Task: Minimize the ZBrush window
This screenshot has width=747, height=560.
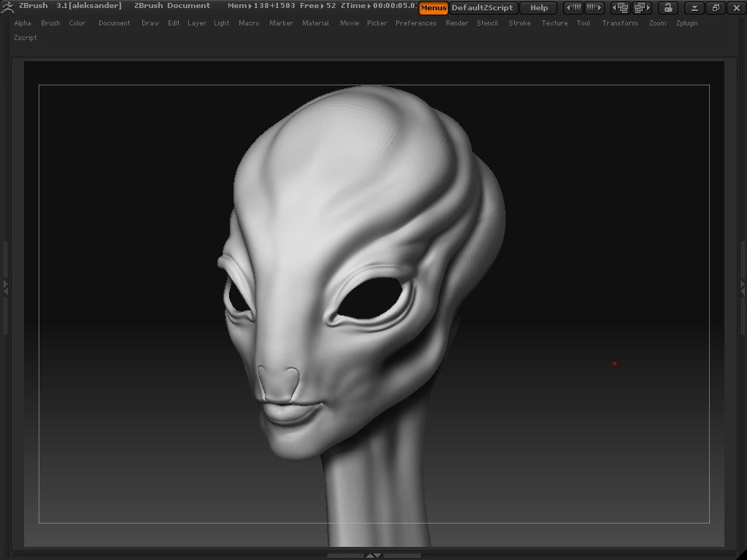Action: tap(694, 7)
